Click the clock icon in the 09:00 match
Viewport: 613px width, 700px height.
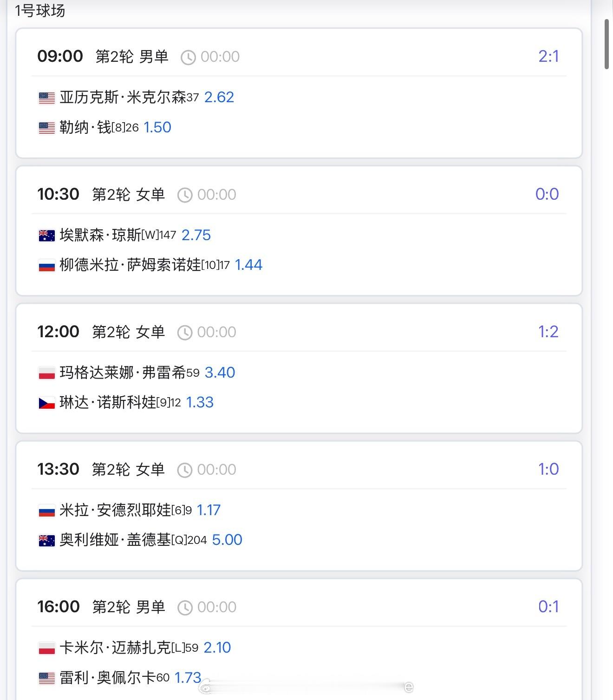click(x=188, y=57)
